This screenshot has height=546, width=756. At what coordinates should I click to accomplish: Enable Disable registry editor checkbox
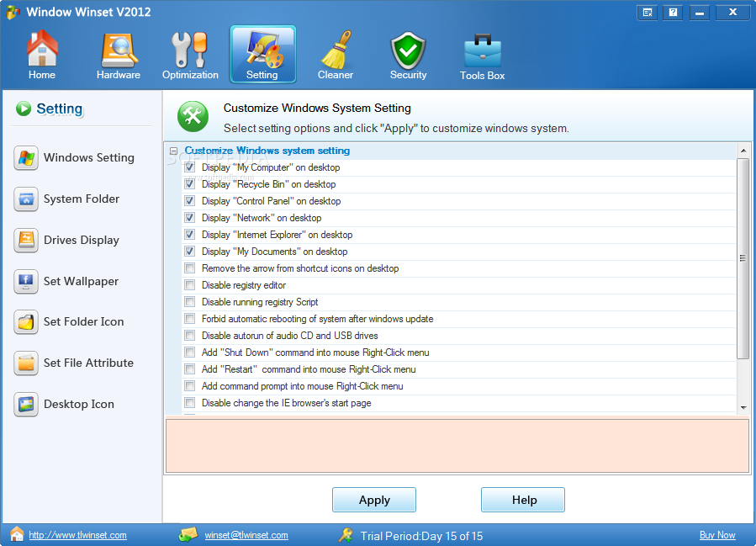point(190,285)
